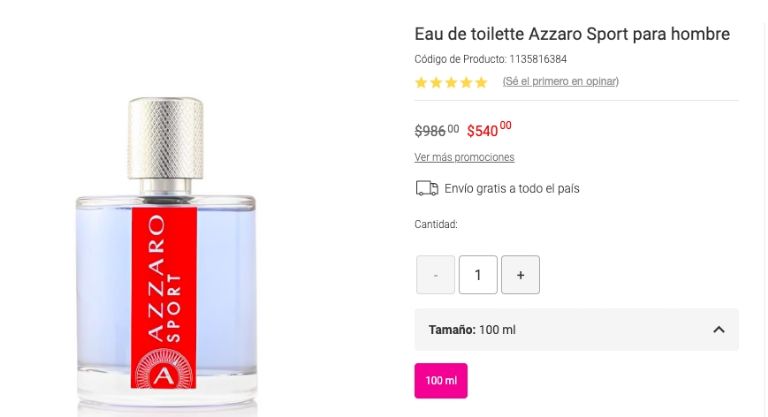Image resolution: width=768 pixels, height=417 pixels.
Task: Click the 'Envío gratis a todo el país' text
Action: [x=512, y=189]
